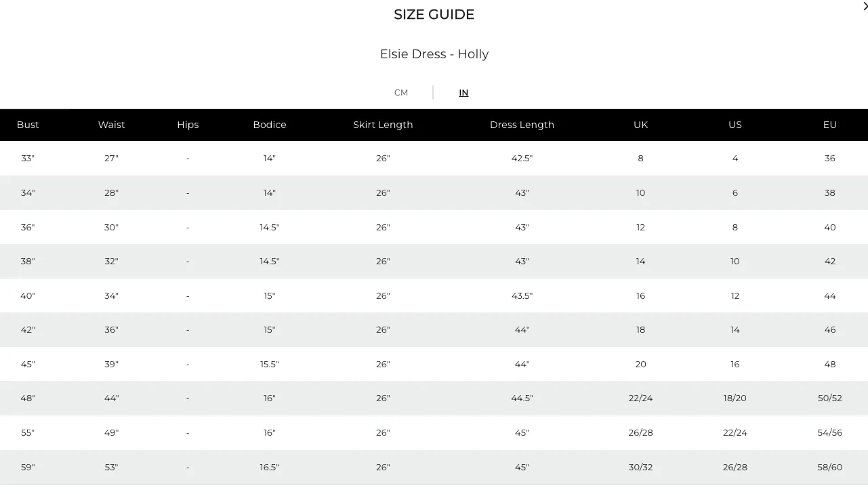
Task: Click the Elsie Dress - Holly title
Action: click(x=434, y=54)
